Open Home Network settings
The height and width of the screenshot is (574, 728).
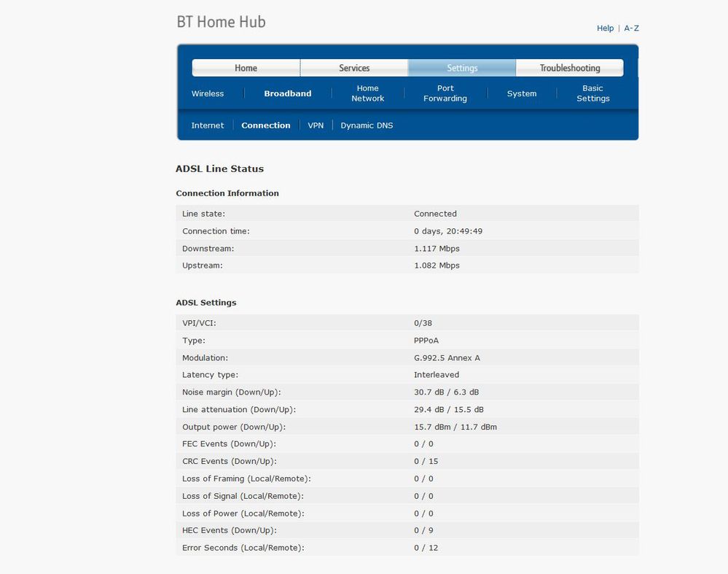coord(368,93)
